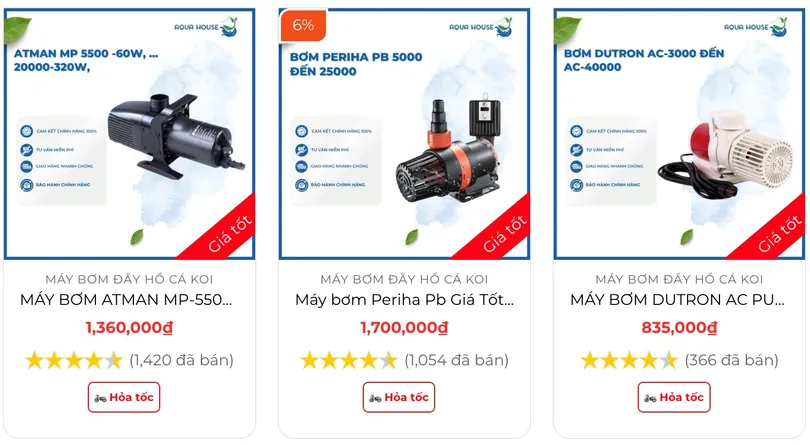Viewport: 810px width, 445px height.
Task: Click the Hỏa tốc button under Atman pump
Action: click(x=124, y=397)
